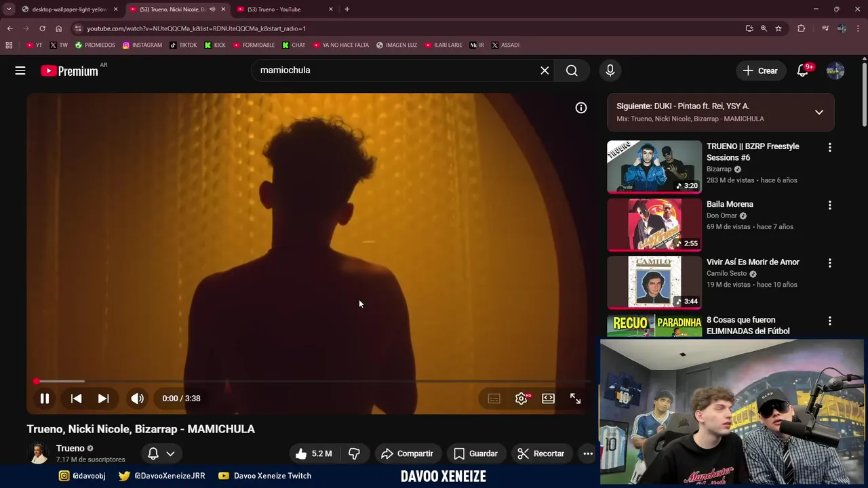Viewport: 868px width, 488px height.
Task: Pause the video
Action: [45, 399]
